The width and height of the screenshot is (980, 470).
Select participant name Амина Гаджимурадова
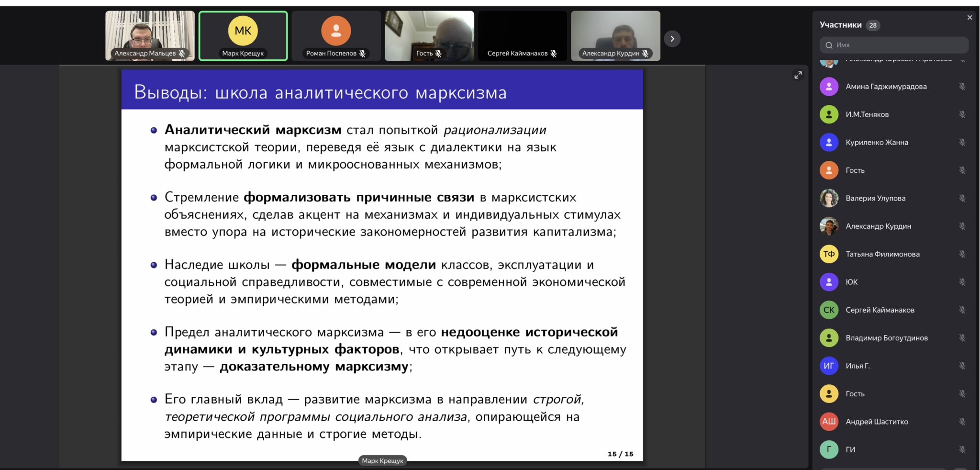click(x=886, y=87)
